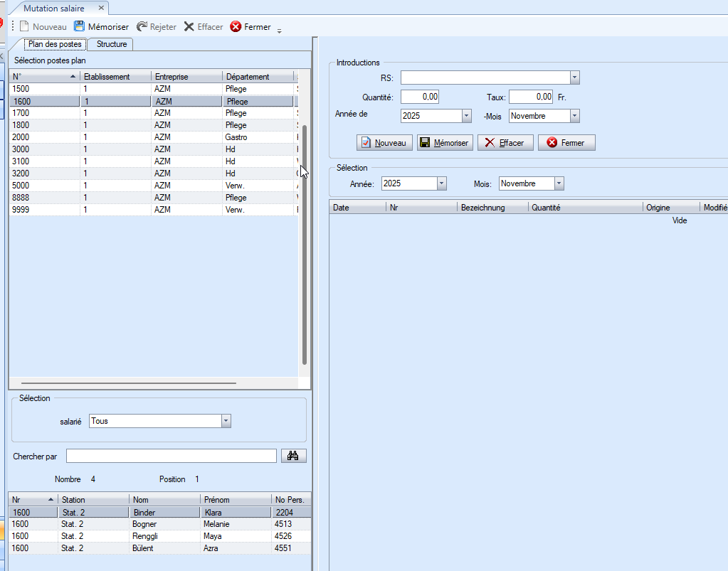Image resolution: width=728 pixels, height=571 pixels.
Task: Open the toolbar overflow options arrow
Action: [279, 30]
